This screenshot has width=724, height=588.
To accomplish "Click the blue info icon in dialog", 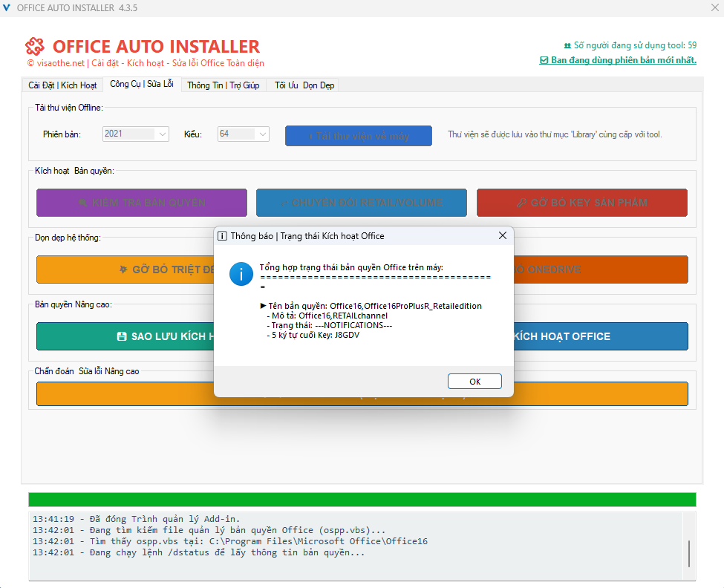I will [x=241, y=274].
